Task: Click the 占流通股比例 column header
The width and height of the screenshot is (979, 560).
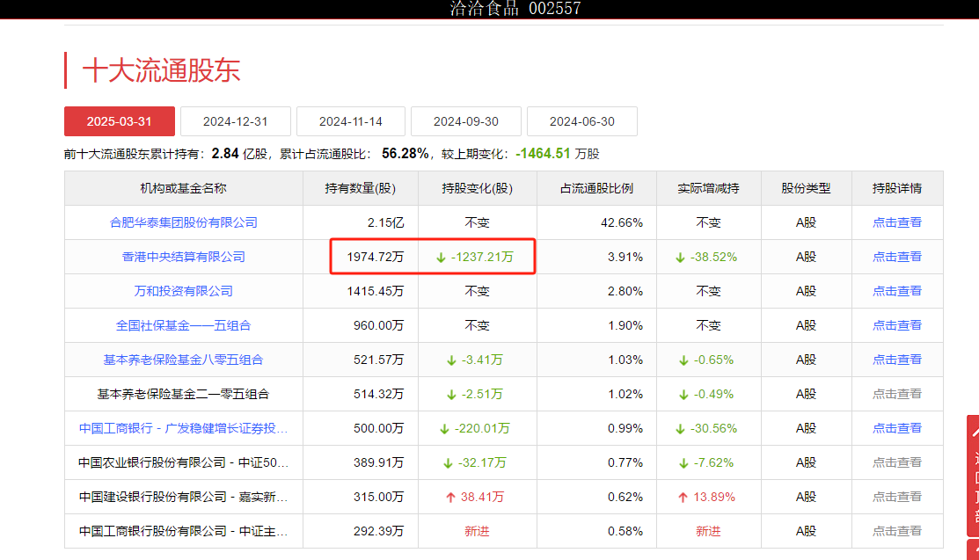Action: click(x=596, y=188)
